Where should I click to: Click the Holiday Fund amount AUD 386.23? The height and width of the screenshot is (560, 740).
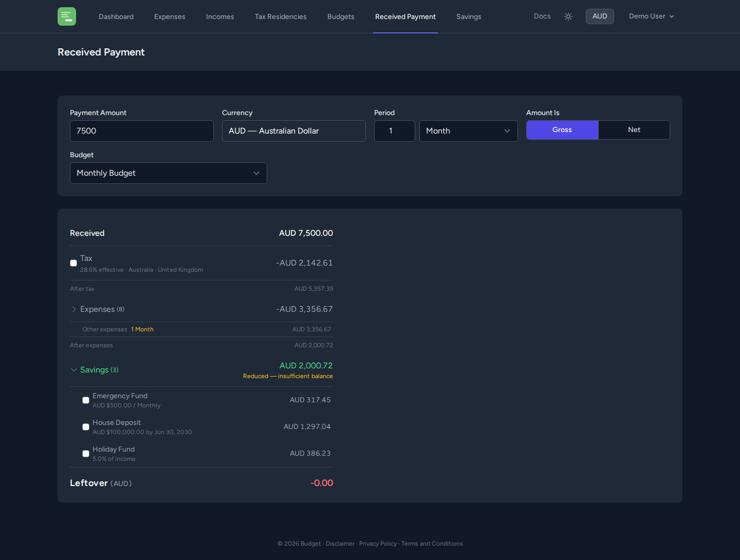(x=310, y=454)
